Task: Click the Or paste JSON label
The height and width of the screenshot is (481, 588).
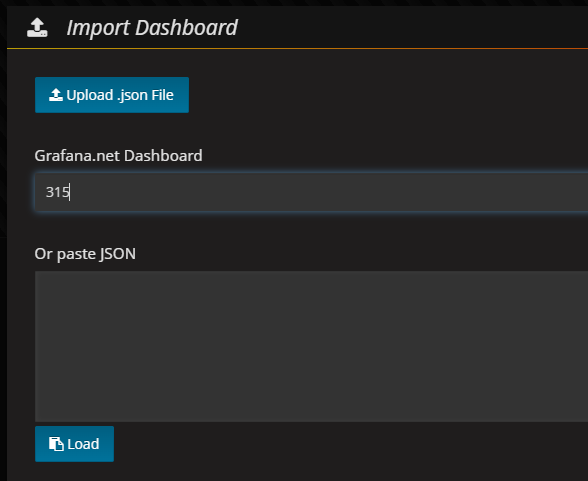Action: point(85,254)
